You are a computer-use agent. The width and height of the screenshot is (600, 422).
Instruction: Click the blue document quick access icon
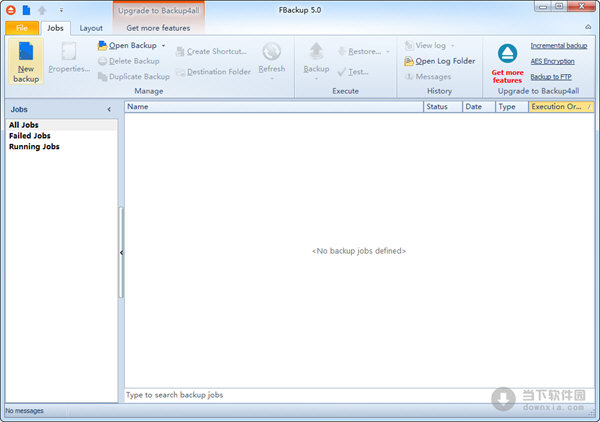click(x=26, y=10)
